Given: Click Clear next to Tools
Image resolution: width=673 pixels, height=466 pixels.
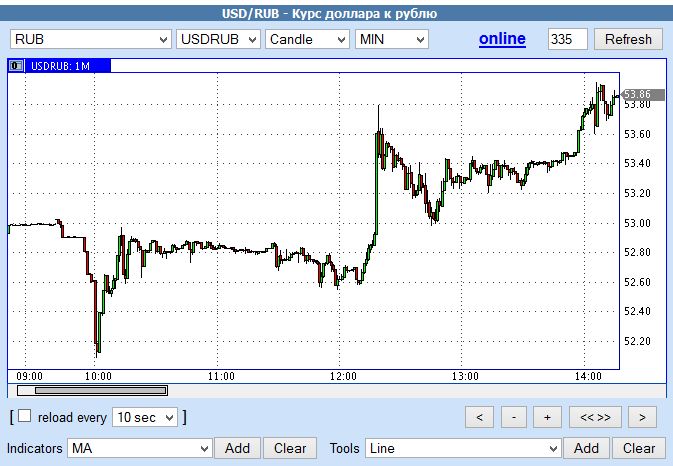Looking at the screenshot, I should [639, 448].
